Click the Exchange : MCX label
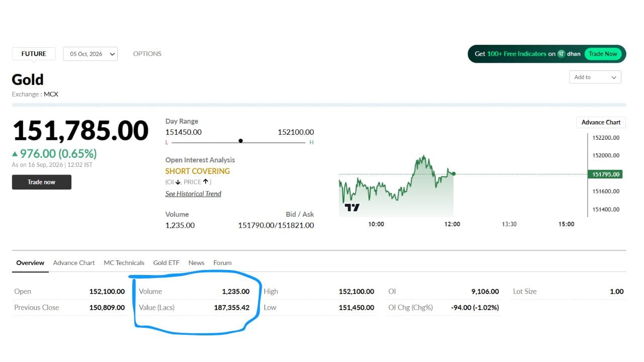The height and width of the screenshot is (362, 644). (35, 94)
